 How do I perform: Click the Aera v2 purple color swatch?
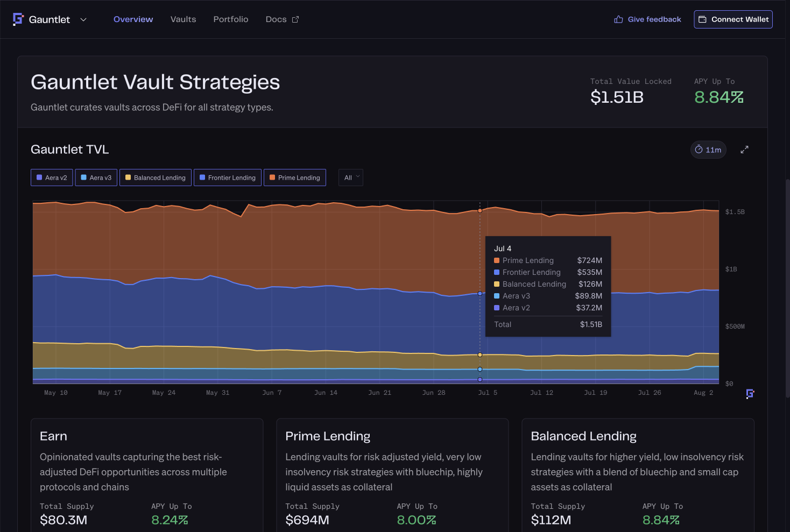coord(39,178)
